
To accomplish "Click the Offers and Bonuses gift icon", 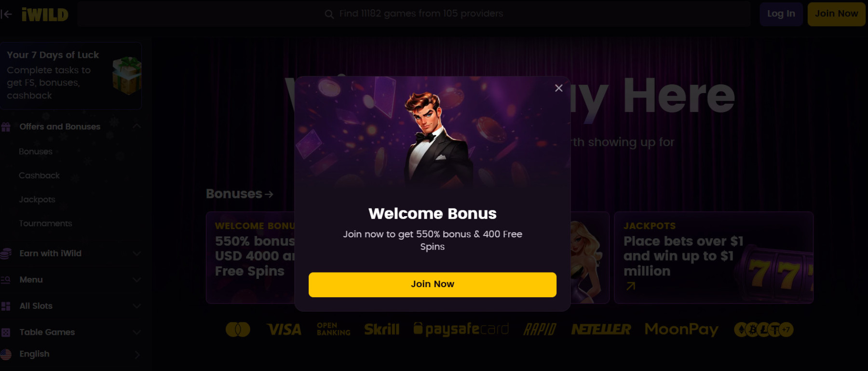I will pos(6,127).
